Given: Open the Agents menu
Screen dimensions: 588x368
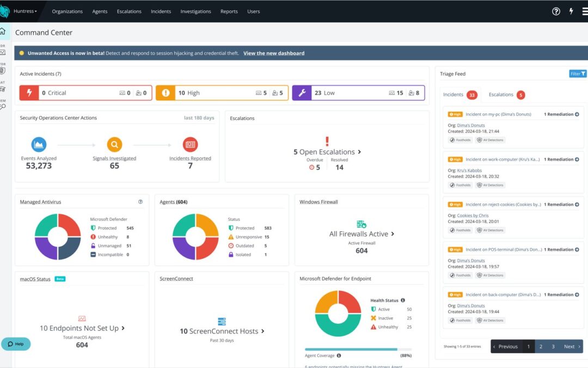Looking at the screenshot, I should (x=100, y=11).
